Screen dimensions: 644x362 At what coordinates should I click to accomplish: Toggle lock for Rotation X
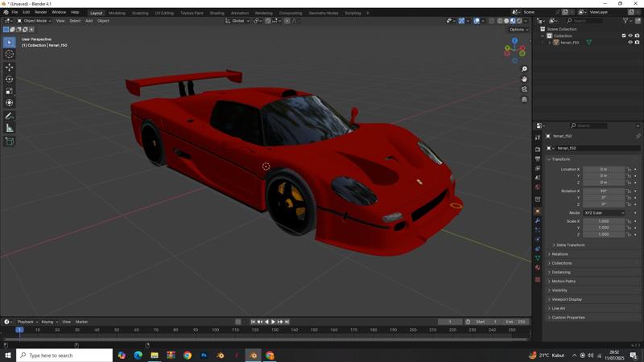click(629, 191)
